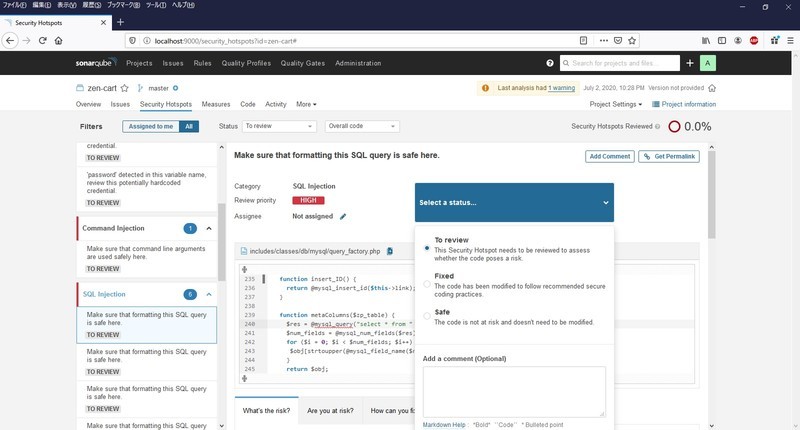The width and height of the screenshot is (800, 430).
Task: Open Project Information link
Action: [684, 104]
